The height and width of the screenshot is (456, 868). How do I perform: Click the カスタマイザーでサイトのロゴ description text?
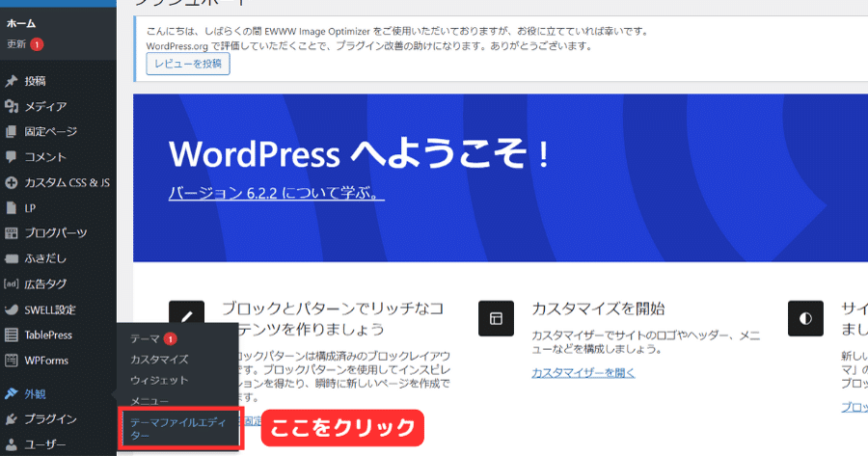646,342
